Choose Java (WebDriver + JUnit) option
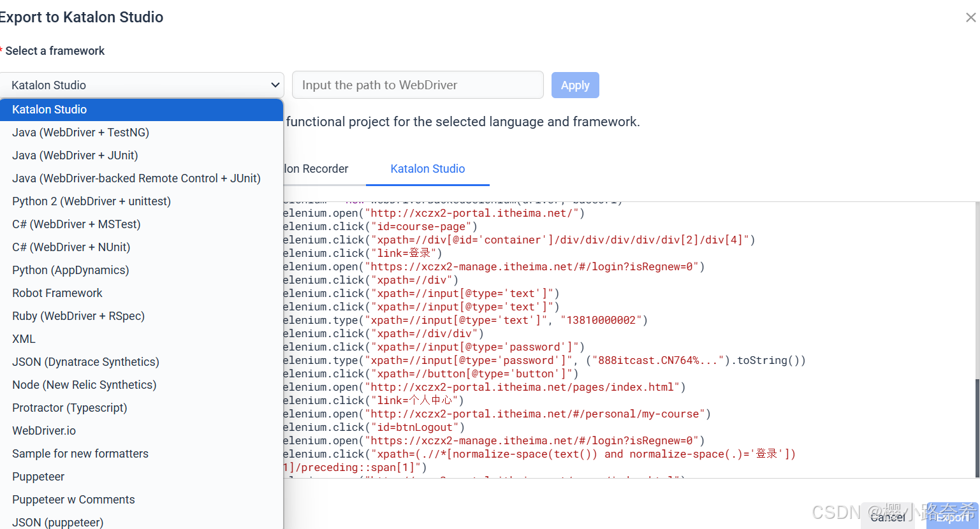This screenshot has width=980, height=529. click(x=142, y=156)
